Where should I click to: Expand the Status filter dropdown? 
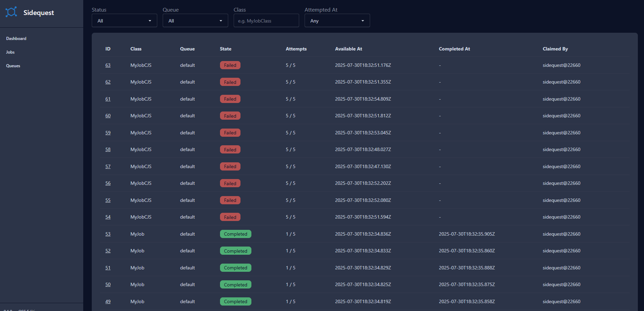click(125, 20)
